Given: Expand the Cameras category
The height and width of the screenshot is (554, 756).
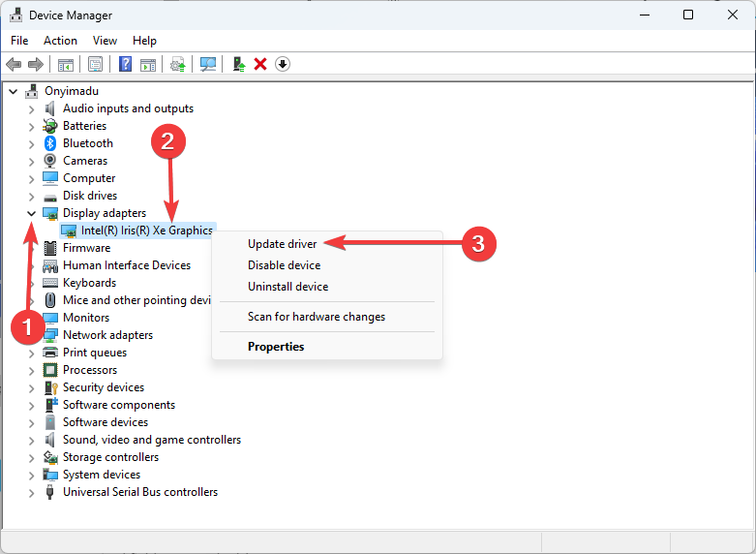Looking at the screenshot, I should [31, 162].
